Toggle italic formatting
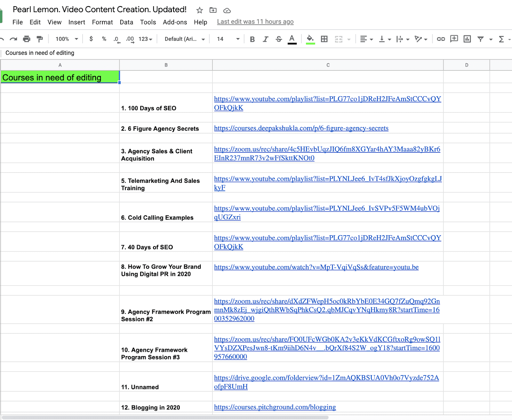 click(x=266, y=39)
